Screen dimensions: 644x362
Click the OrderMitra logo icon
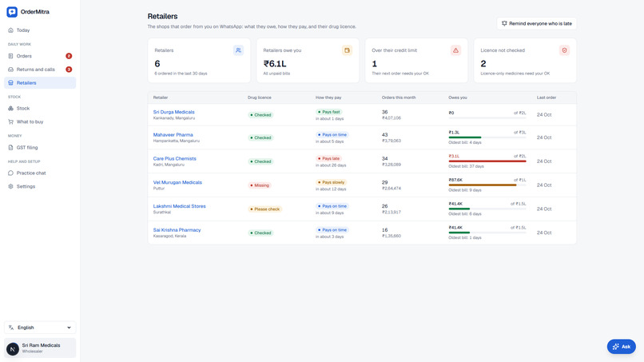12,12
